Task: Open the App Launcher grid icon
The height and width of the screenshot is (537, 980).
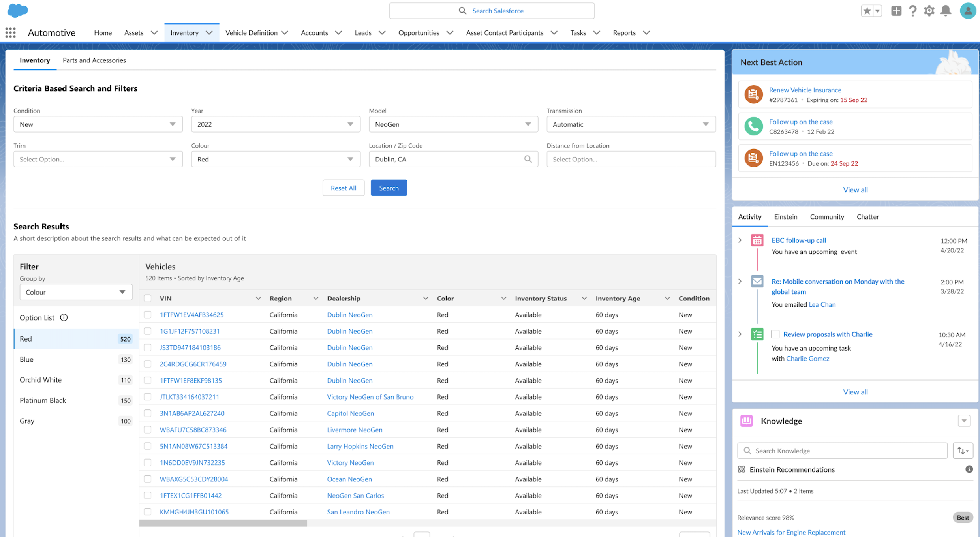Action: [11, 32]
